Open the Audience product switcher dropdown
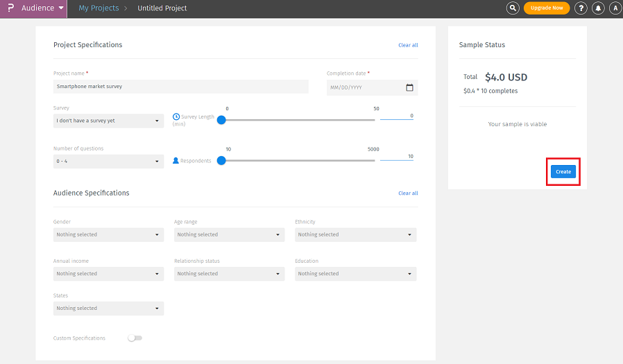The image size is (623, 364). (x=43, y=8)
